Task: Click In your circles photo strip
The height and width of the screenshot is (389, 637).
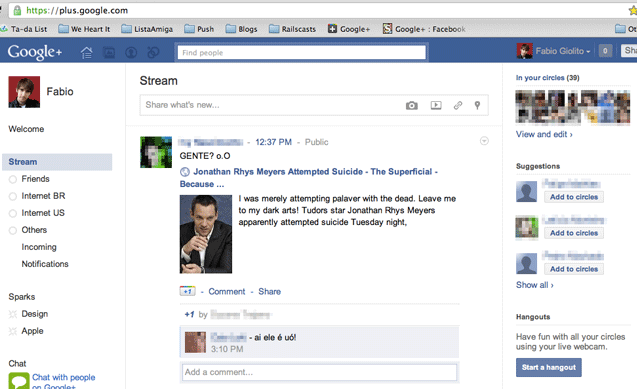Action: click(573, 107)
